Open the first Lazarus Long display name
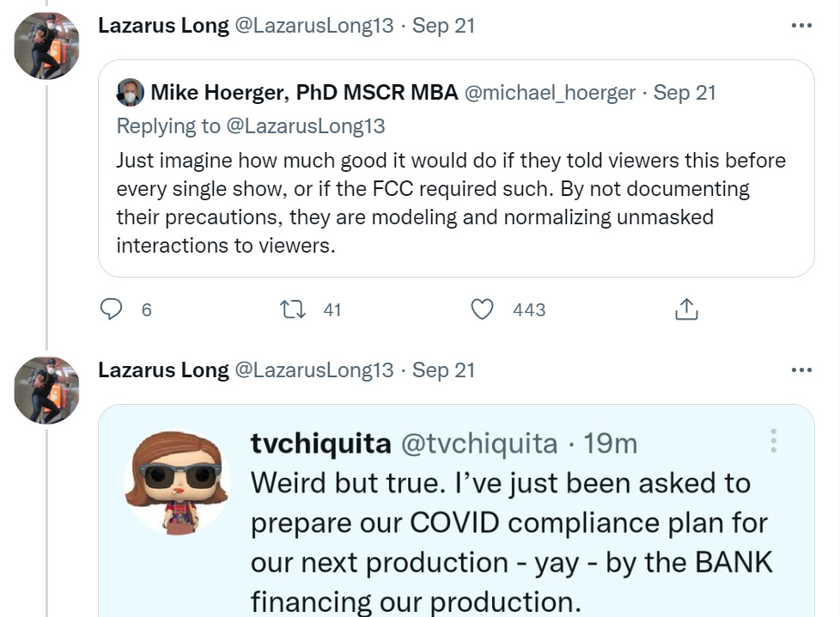Image resolution: width=840 pixels, height=617 pixels. (163, 26)
